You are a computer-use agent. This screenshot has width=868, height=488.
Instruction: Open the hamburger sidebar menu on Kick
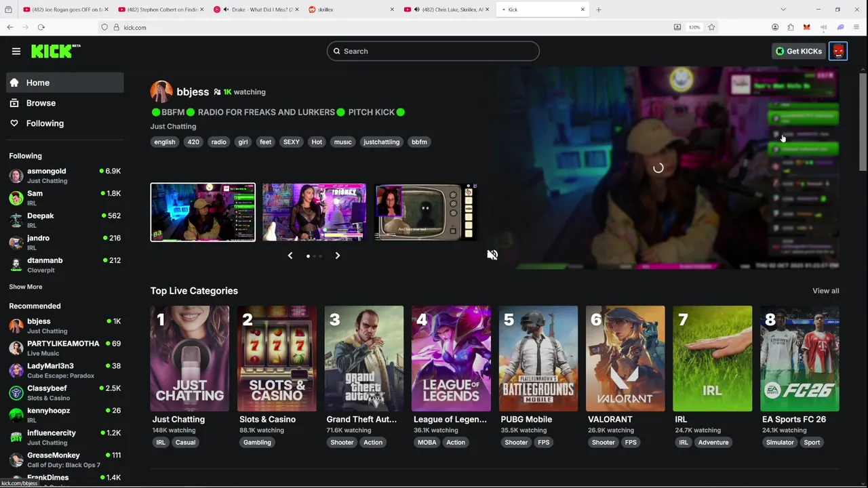pos(16,51)
